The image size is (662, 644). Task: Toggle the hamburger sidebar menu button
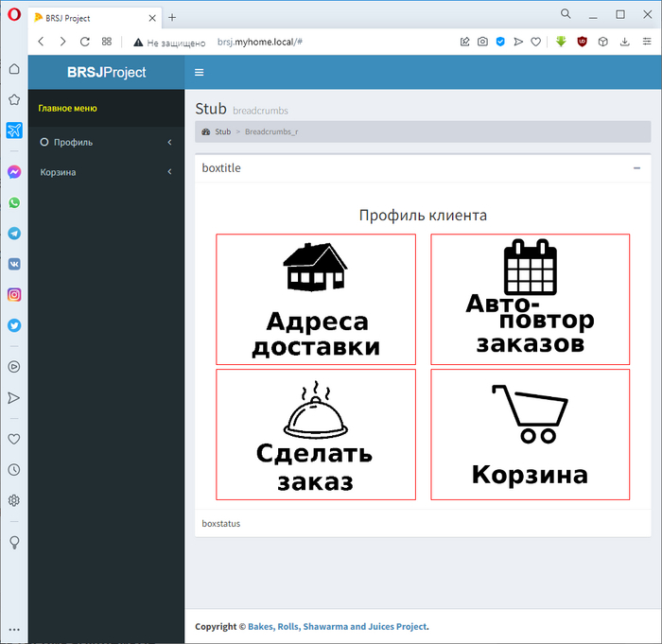(199, 72)
